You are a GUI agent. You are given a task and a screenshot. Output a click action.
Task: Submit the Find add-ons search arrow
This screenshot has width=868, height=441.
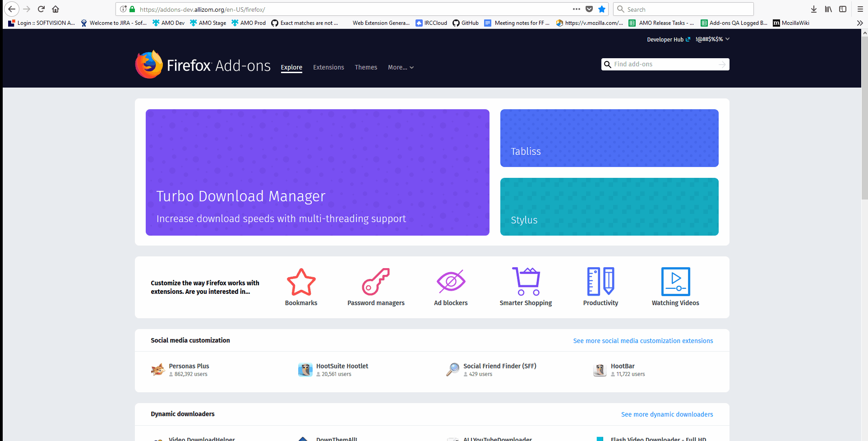[722, 65]
